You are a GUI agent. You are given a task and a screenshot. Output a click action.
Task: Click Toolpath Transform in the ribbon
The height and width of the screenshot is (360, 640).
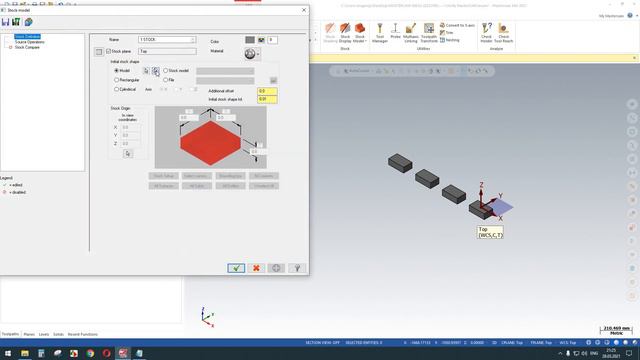point(429,33)
